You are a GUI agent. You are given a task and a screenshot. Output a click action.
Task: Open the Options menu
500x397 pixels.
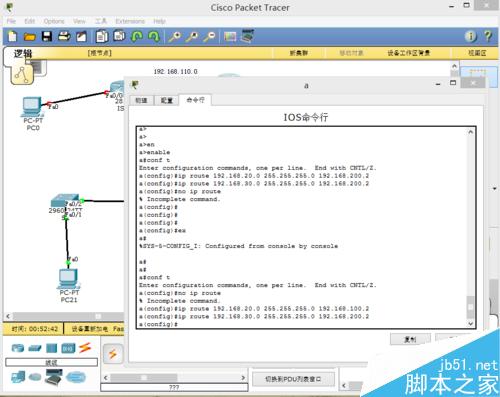[x=54, y=21]
